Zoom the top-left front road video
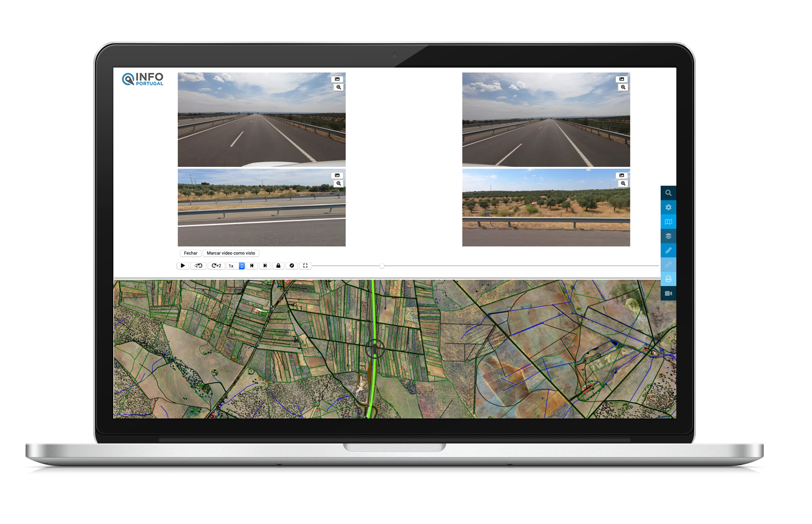 point(338,87)
